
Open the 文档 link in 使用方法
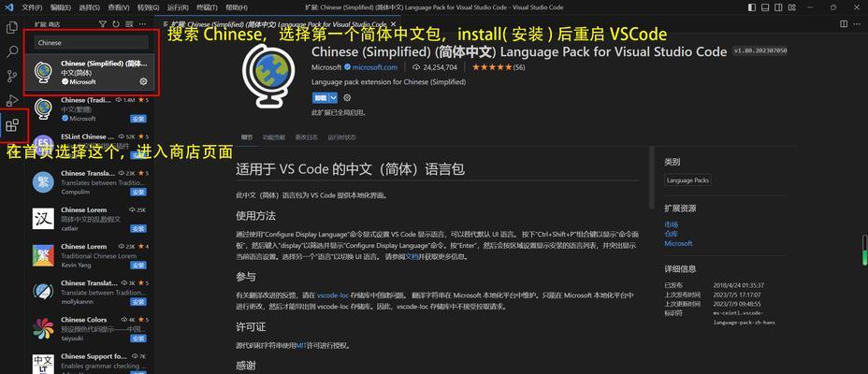(x=412, y=257)
